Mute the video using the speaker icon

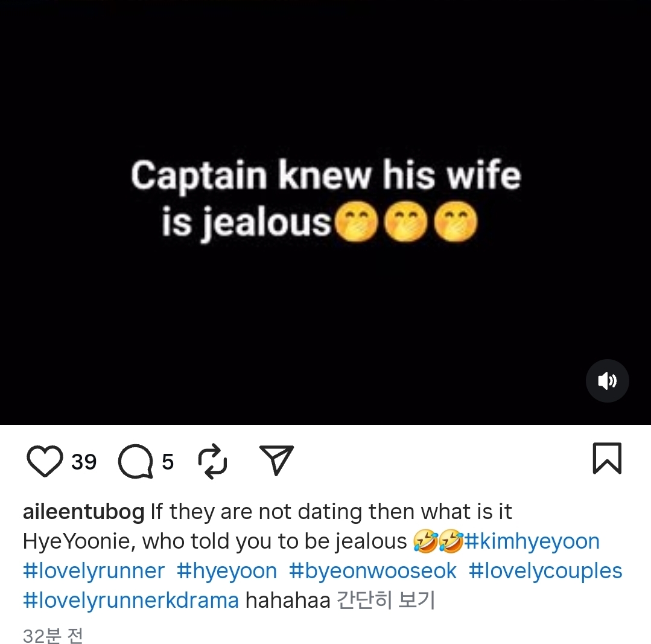point(607,380)
